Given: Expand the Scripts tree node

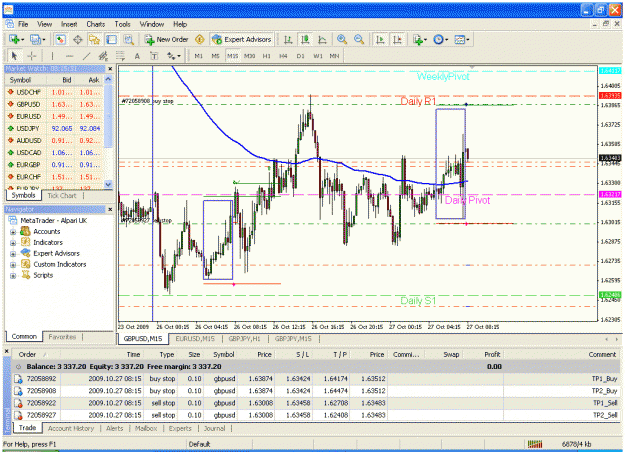Looking at the screenshot, I should point(13,275).
